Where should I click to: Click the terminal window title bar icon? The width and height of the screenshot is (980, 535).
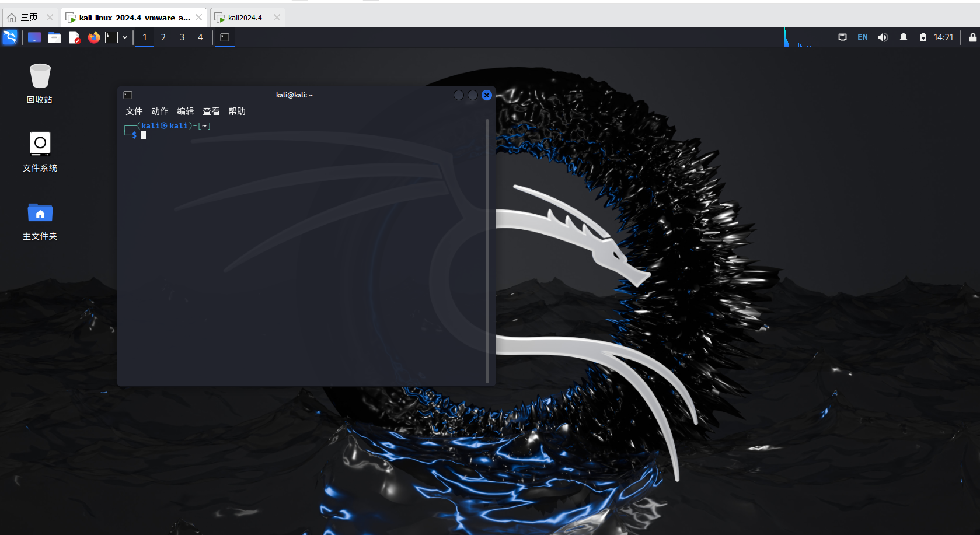(128, 95)
